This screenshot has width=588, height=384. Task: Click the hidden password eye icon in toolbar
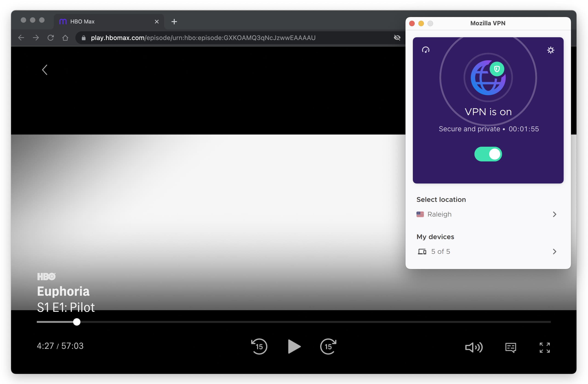(397, 38)
